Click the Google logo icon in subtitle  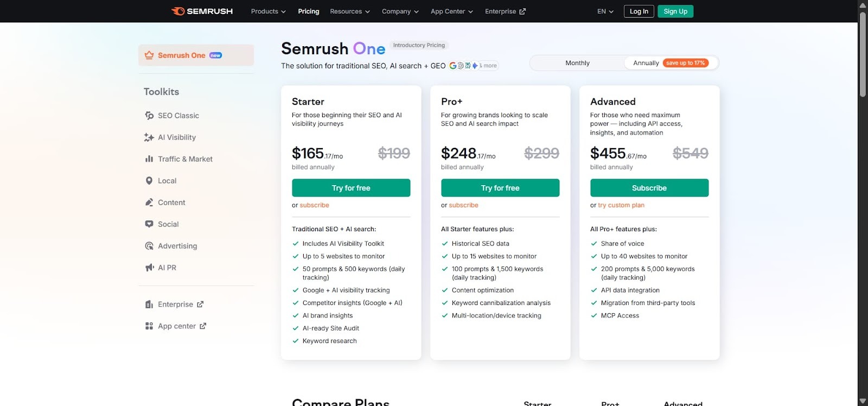[x=453, y=66]
